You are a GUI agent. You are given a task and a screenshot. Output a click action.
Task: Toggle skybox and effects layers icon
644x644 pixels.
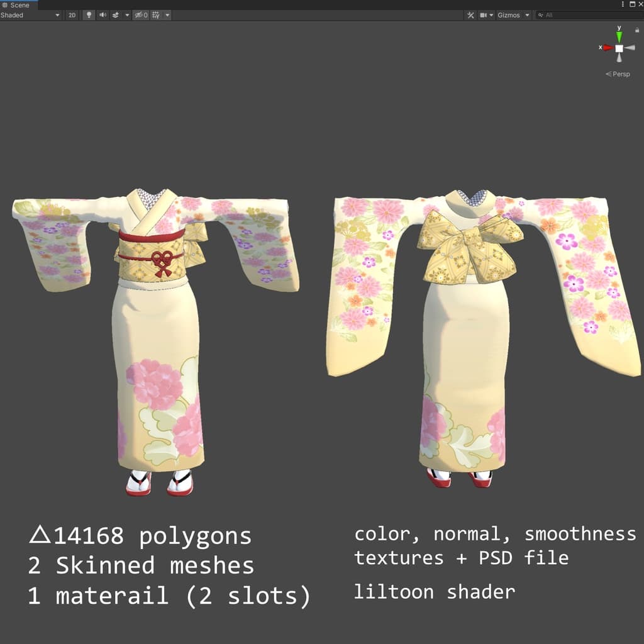pos(116,15)
